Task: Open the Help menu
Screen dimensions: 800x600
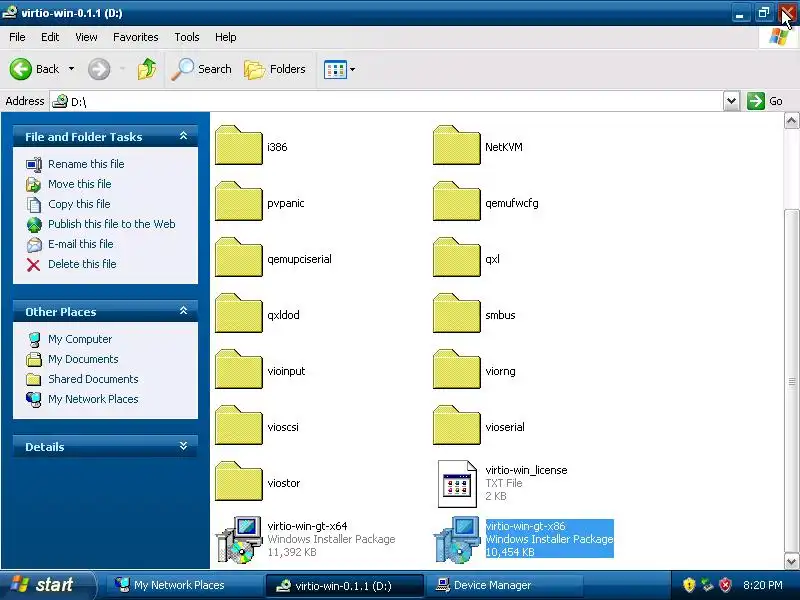Action: click(x=226, y=37)
